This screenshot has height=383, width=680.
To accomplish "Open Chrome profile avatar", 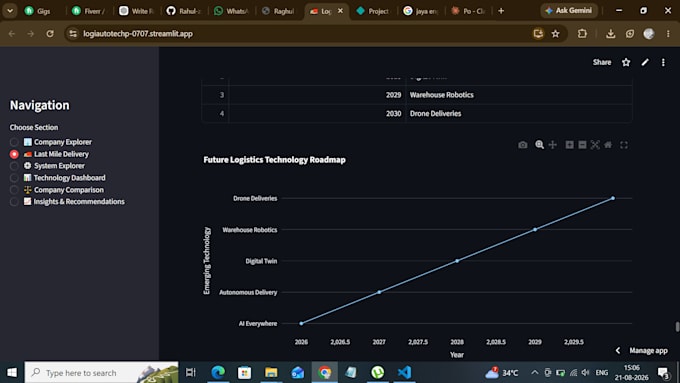I will (x=649, y=34).
